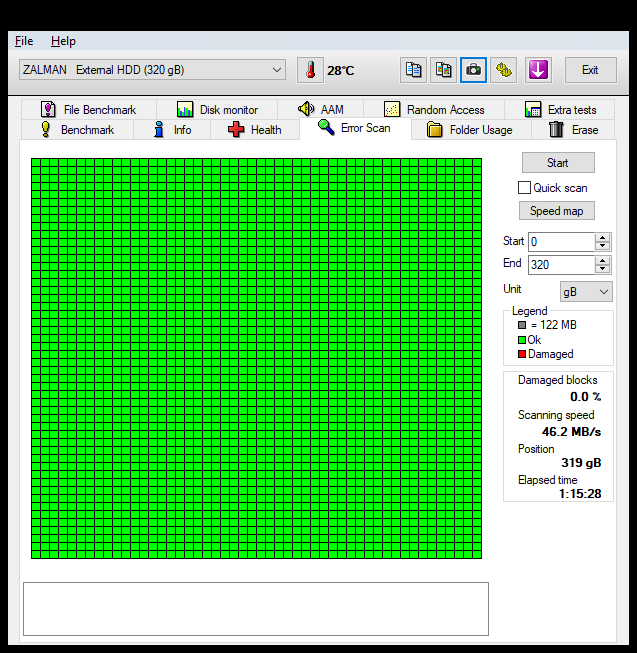Decrease the End value with down arrow
The image size is (637, 653).
(x=602, y=269)
